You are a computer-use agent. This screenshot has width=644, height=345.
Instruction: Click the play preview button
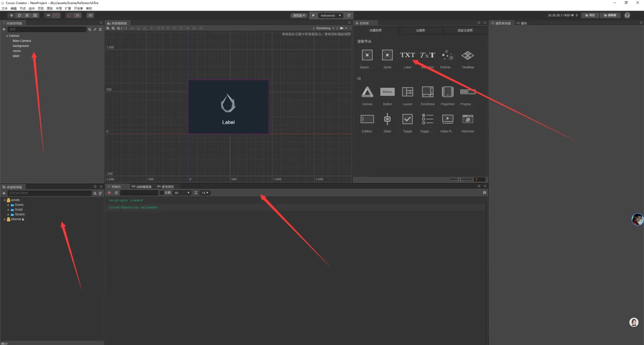313,15
